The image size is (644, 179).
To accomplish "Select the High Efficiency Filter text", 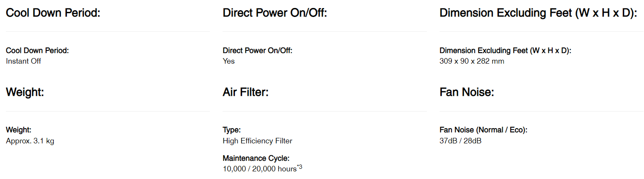I will (x=257, y=141).
